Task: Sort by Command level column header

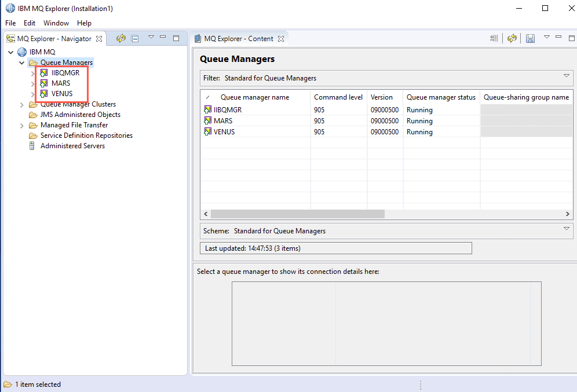Action: (338, 97)
